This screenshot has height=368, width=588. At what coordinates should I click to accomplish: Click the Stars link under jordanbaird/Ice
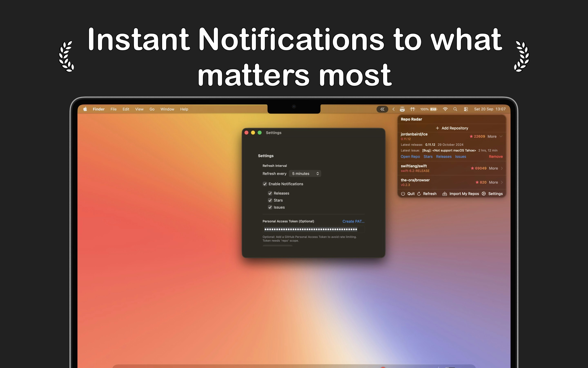point(428,156)
